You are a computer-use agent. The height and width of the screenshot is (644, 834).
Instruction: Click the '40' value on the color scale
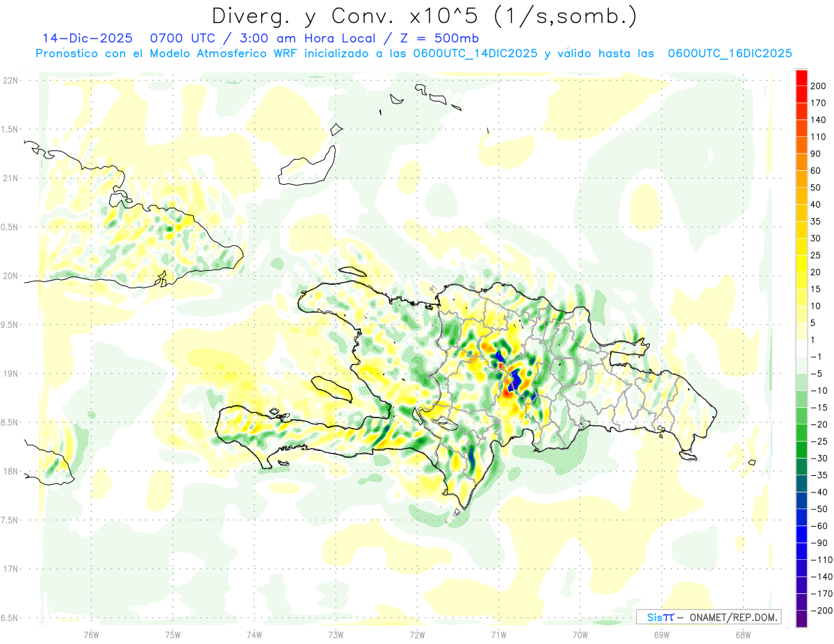click(816, 204)
